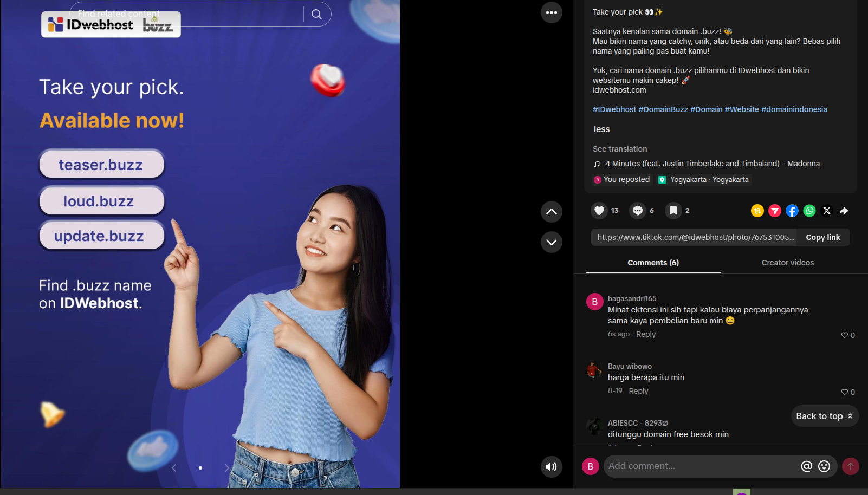Switch to Comments (6) tab
The image size is (868, 495).
[x=653, y=263]
